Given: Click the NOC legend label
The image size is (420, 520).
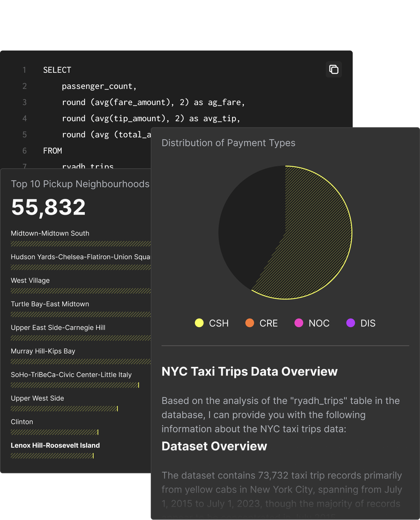Looking at the screenshot, I should coord(319,323).
